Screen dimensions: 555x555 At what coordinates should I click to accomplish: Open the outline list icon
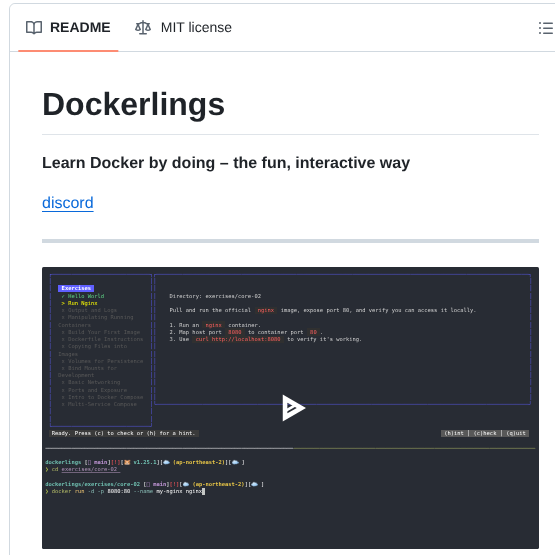click(546, 28)
